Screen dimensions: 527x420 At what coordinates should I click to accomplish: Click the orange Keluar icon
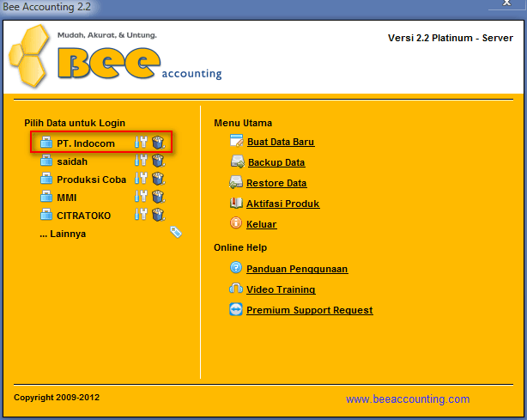tap(236, 223)
